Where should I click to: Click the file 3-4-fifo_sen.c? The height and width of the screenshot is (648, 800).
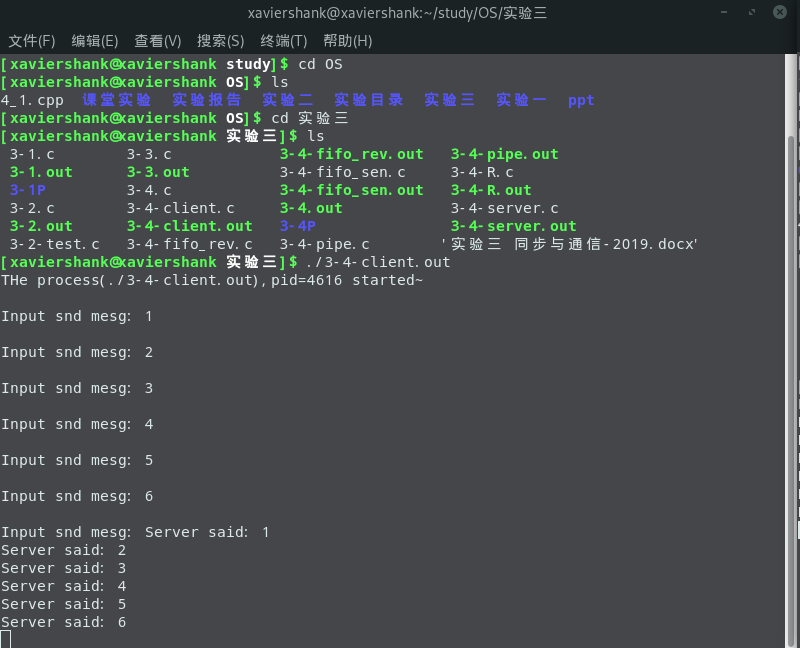coord(343,172)
